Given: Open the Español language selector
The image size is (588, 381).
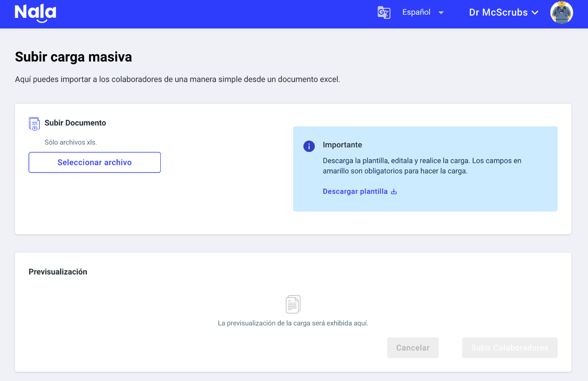Looking at the screenshot, I should (x=416, y=12).
